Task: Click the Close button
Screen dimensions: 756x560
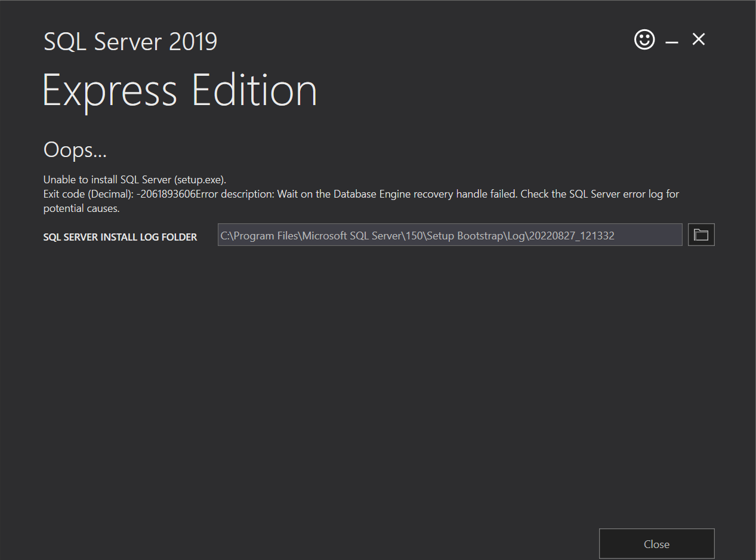Action: (656, 544)
